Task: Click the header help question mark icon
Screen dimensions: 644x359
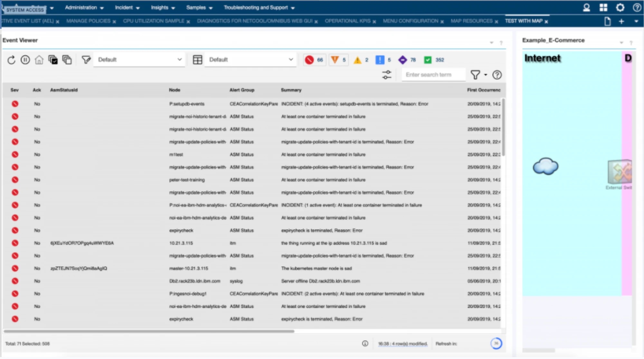Action: (637, 8)
